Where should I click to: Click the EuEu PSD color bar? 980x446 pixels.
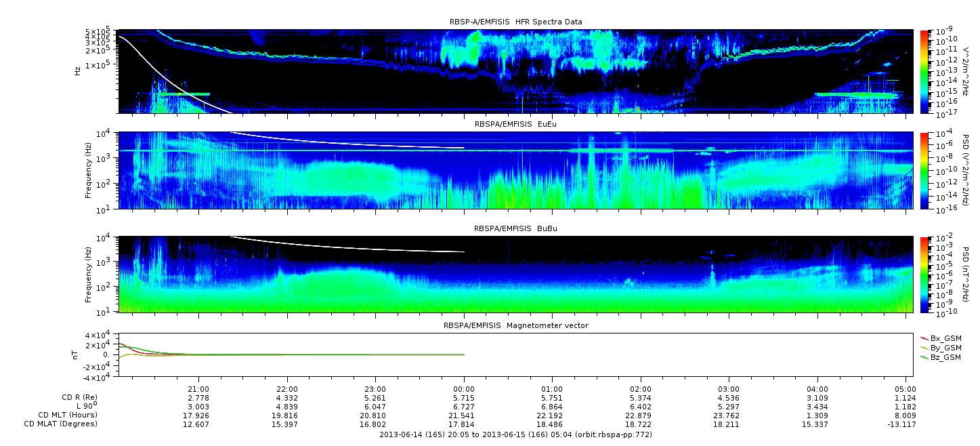(x=925, y=170)
